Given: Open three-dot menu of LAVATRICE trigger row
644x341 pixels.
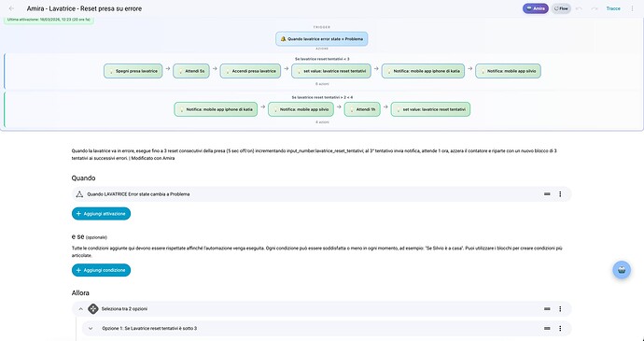Looking at the screenshot, I should (560, 194).
